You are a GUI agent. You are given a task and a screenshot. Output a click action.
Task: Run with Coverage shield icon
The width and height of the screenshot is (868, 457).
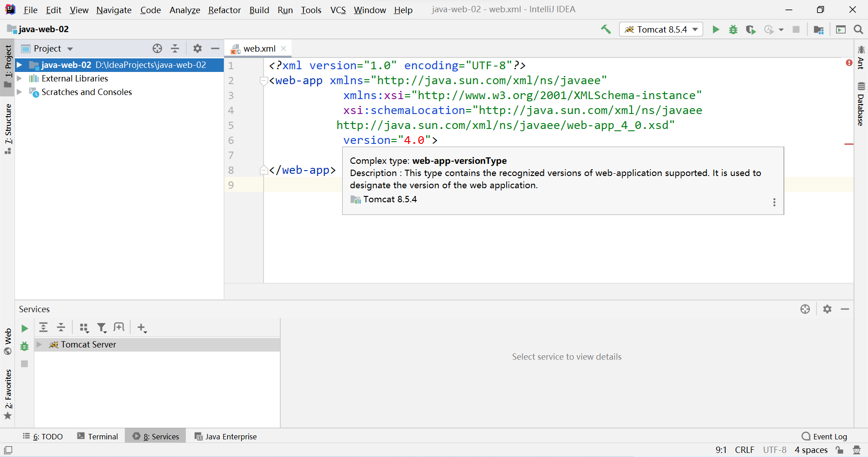pos(750,29)
